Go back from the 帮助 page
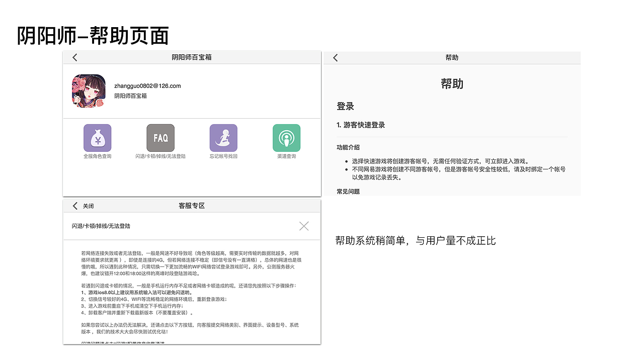644x362 pixels. 335,57
